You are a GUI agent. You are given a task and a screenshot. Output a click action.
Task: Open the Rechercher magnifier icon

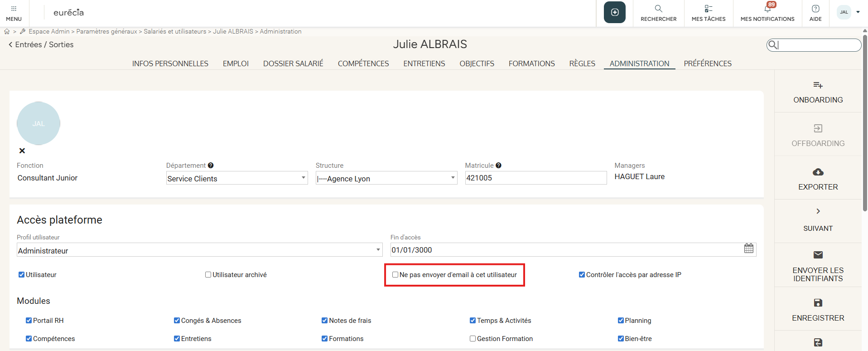click(658, 9)
